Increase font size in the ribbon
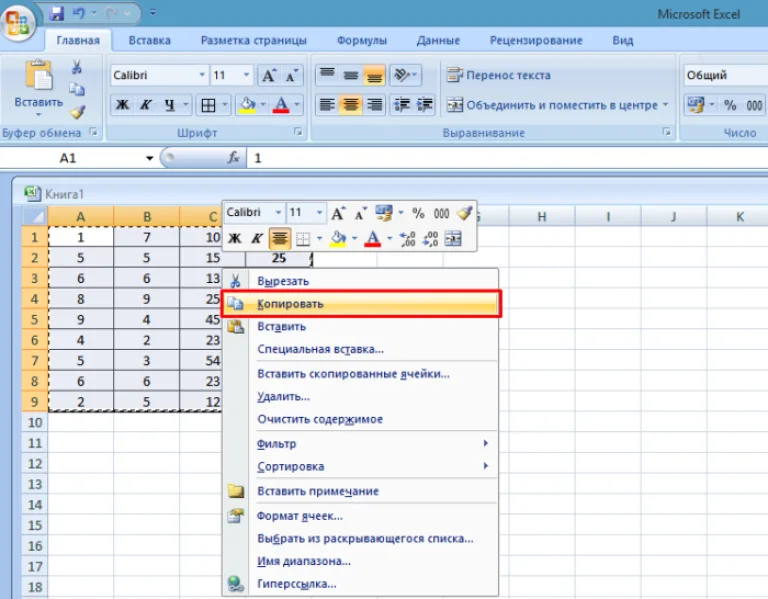 point(268,75)
